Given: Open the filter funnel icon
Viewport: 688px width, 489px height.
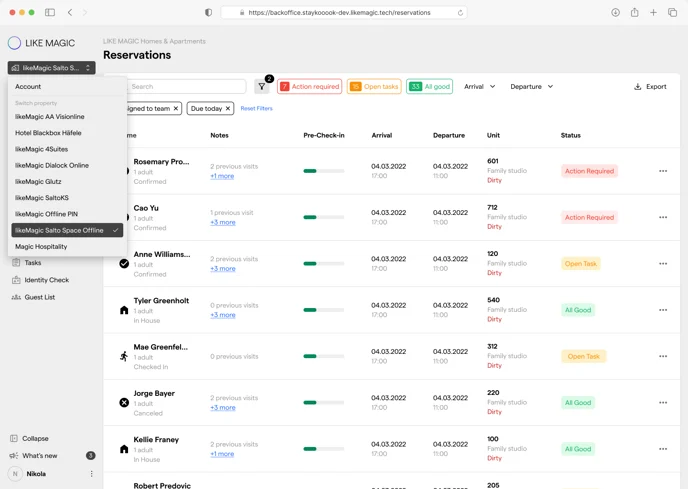Looking at the screenshot, I should 262,86.
